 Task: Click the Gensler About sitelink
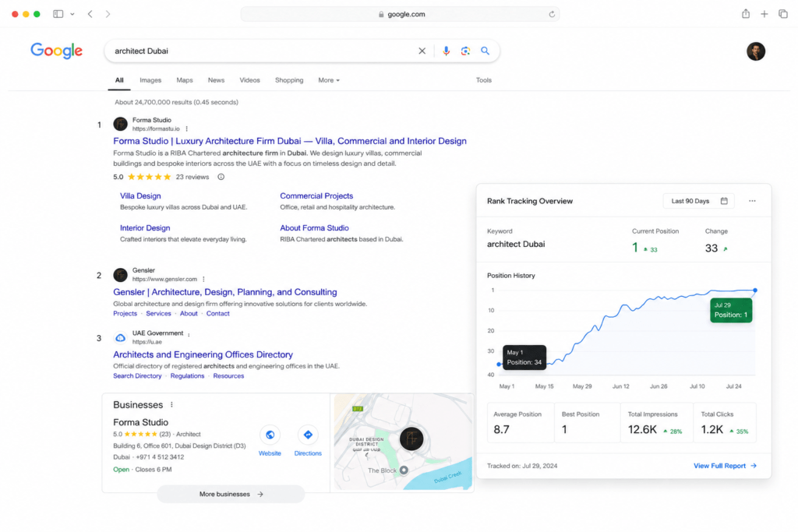(189, 313)
